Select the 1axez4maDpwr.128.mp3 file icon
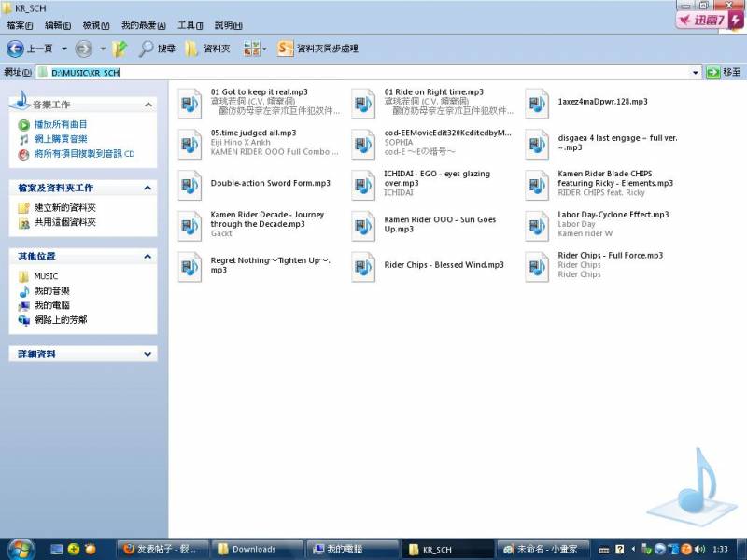This screenshot has height=560, width=747. point(537,103)
